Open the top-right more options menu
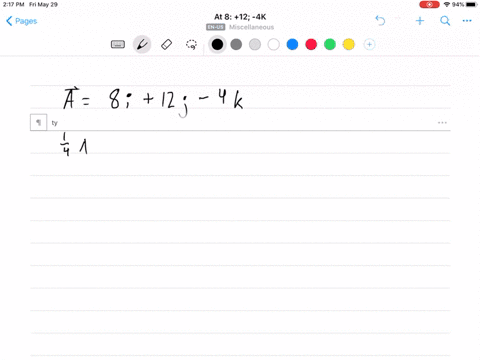480x360 pixels. [467, 21]
